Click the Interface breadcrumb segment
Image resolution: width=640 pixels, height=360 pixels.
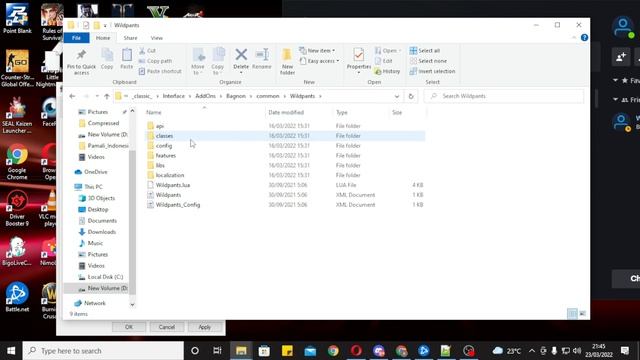[x=173, y=96]
